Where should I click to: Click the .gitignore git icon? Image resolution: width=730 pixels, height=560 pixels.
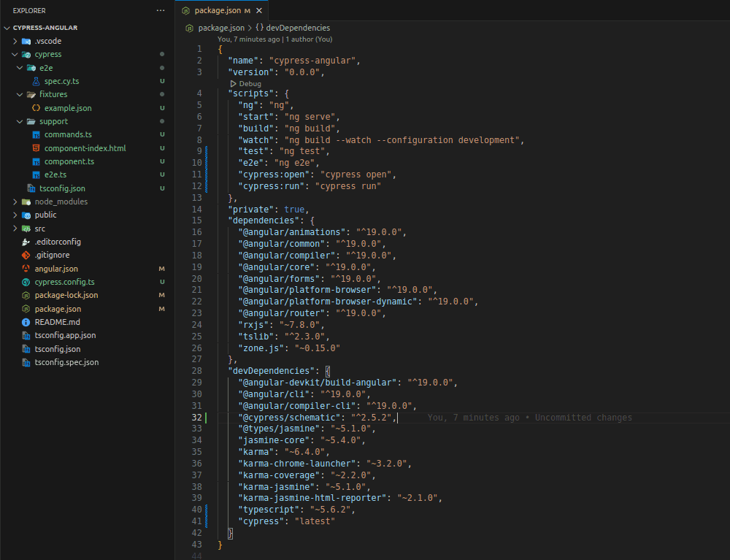(26, 255)
